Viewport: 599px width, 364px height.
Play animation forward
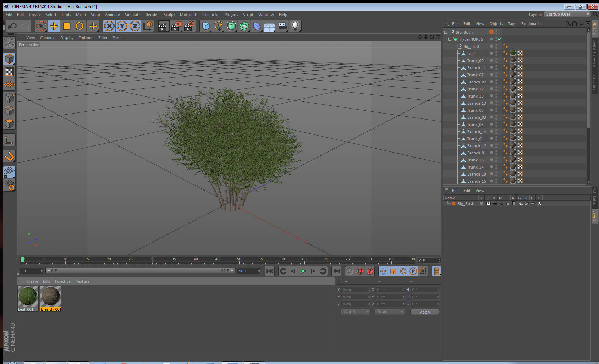[303, 271]
